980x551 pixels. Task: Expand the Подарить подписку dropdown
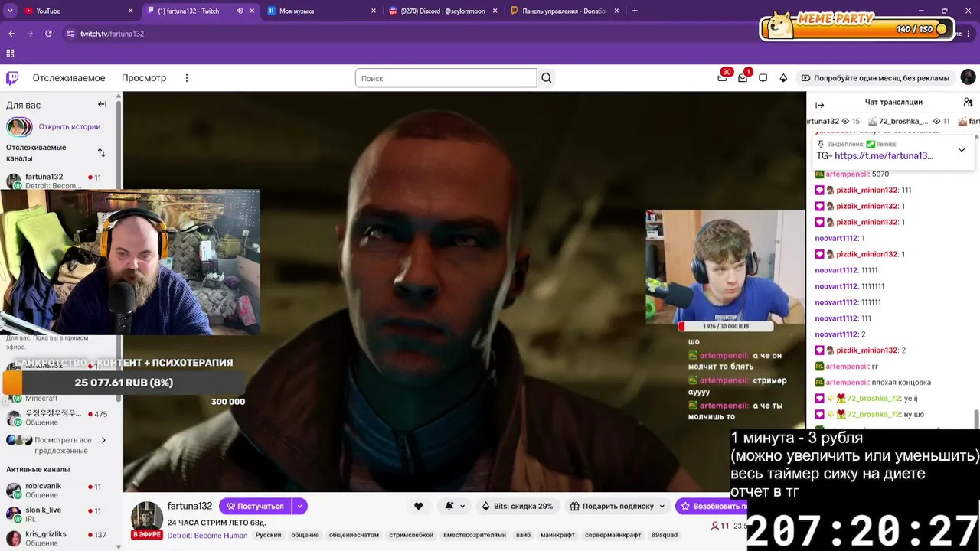click(661, 506)
